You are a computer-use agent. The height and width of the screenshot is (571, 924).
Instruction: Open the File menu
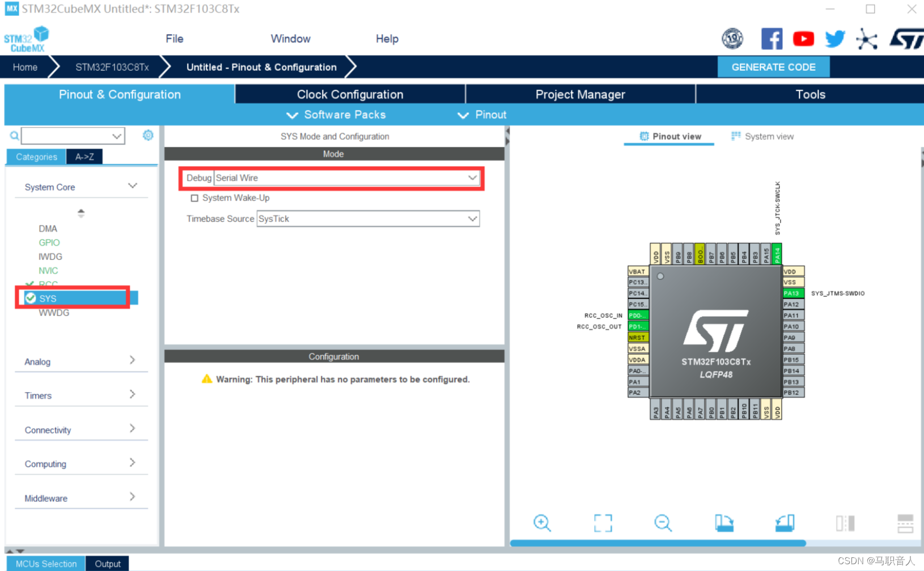[x=175, y=39]
